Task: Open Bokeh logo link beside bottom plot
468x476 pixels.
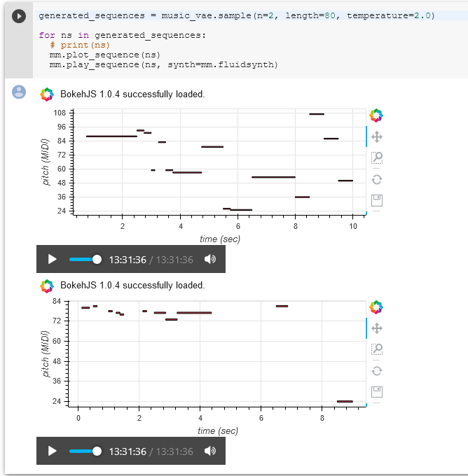Action: (x=377, y=307)
